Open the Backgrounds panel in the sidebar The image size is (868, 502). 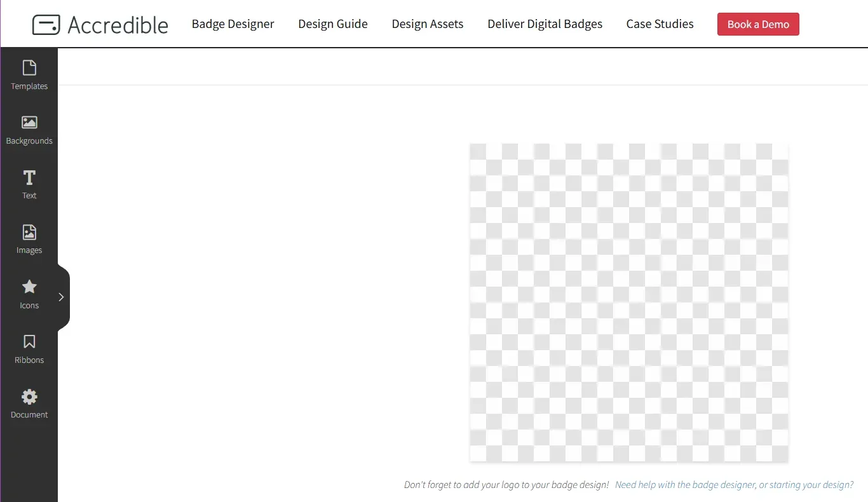[29, 130]
